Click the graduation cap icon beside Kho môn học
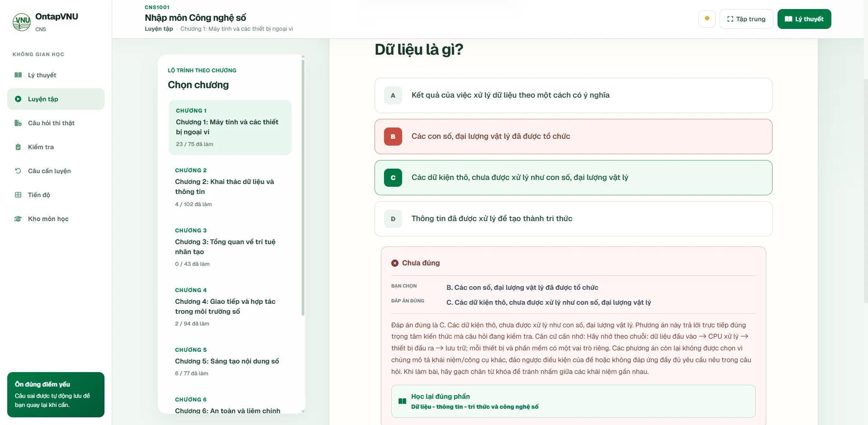This screenshot has width=868, height=425. tap(18, 219)
